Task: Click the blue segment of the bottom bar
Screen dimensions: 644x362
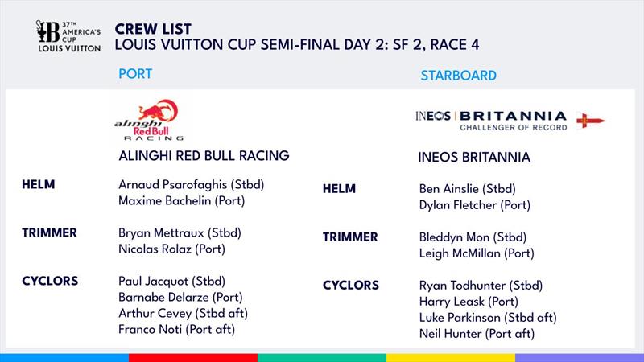Action: [64, 358]
